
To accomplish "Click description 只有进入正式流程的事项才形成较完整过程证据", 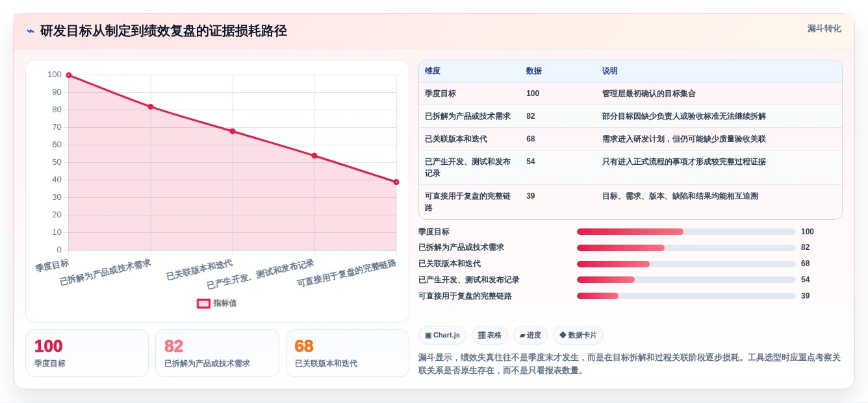I will [x=684, y=162].
